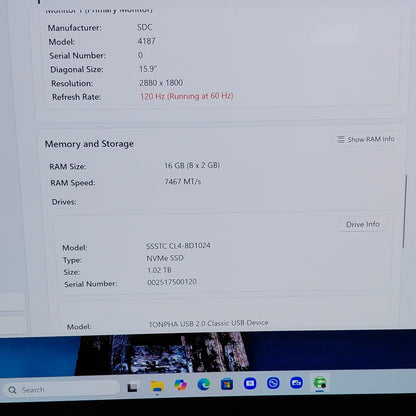Click the RAM Speed value 7467 MT/s
The width and height of the screenshot is (416, 416).
click(x=182, y=182)
